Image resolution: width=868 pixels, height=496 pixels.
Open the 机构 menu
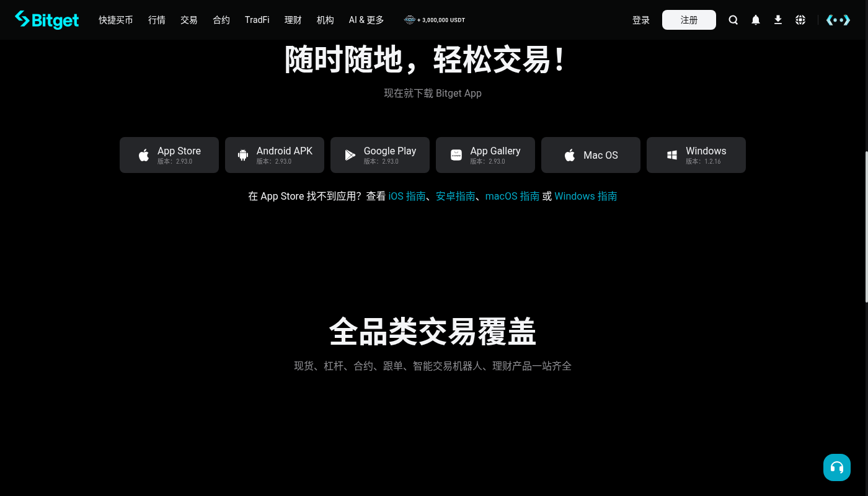[x=325, y=20]
